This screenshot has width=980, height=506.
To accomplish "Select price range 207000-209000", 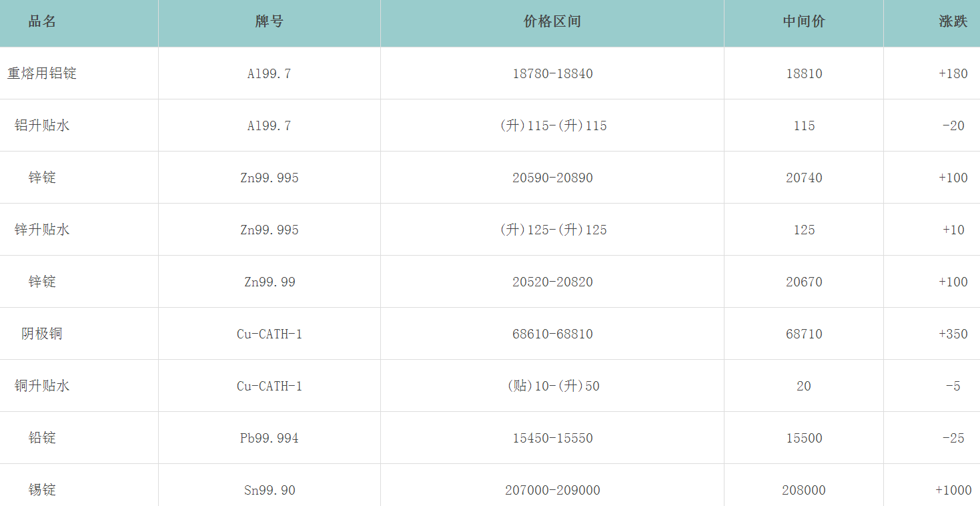I will [552, 490].
